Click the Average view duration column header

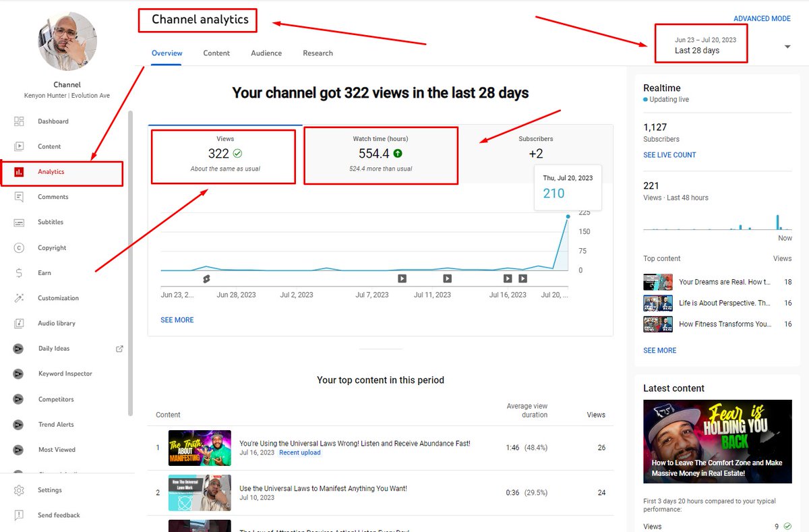point(527,411)
